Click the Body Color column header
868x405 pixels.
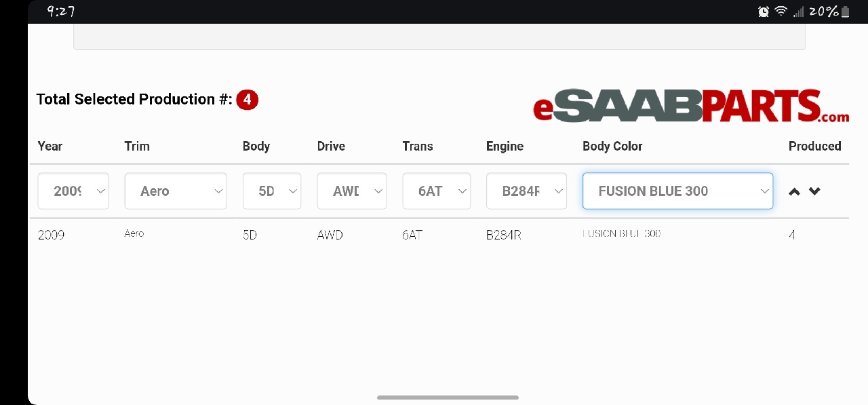coord(612,146)
